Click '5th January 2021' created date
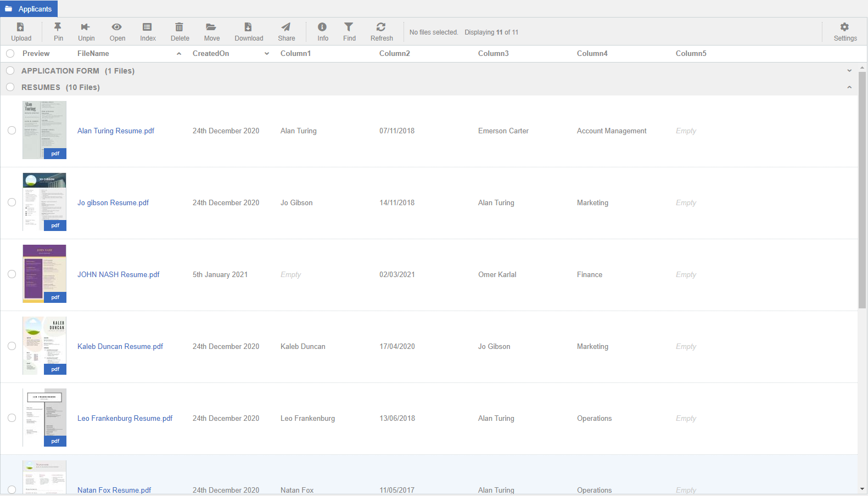 tap(220, 274)
